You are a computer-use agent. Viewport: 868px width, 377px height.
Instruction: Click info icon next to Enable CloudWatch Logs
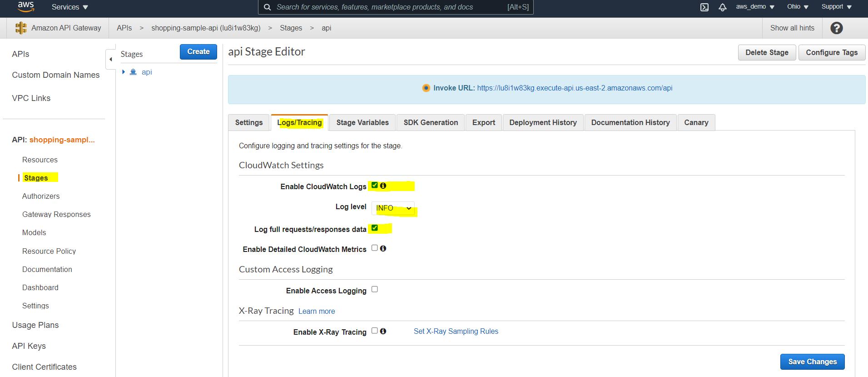[x=383, y=186]
